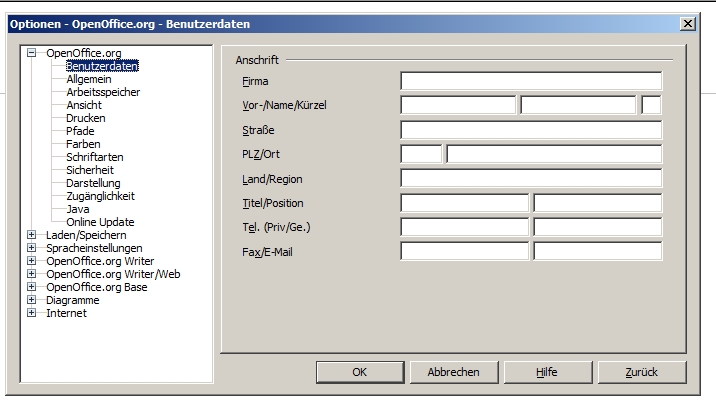The height and width of the screenshot is (405, 716).
Task: Select Allgemein in the options tree
Action: pyautogui.click(x=88, y=79)
